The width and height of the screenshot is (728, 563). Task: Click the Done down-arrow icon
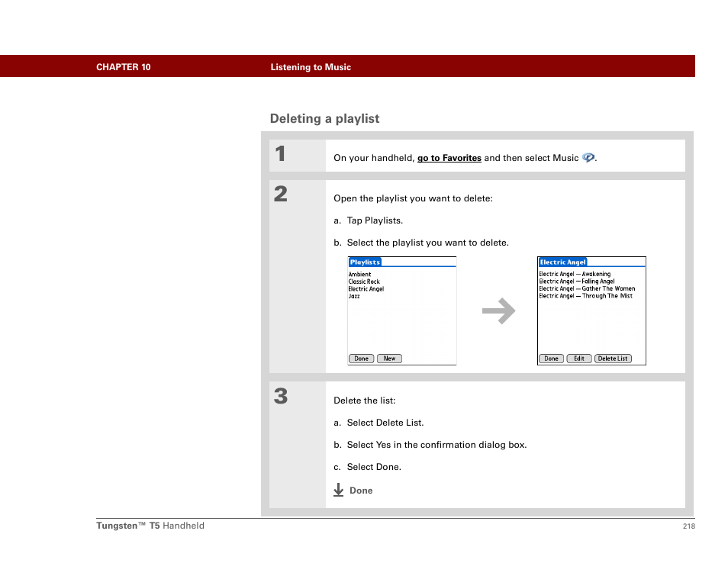[x=339, y=490]
